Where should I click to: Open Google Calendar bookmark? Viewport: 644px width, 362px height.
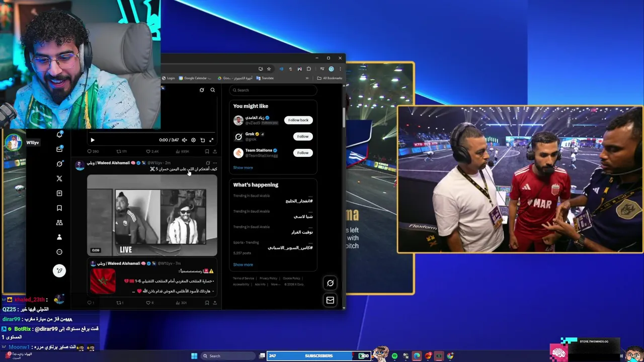click(196, 78)
